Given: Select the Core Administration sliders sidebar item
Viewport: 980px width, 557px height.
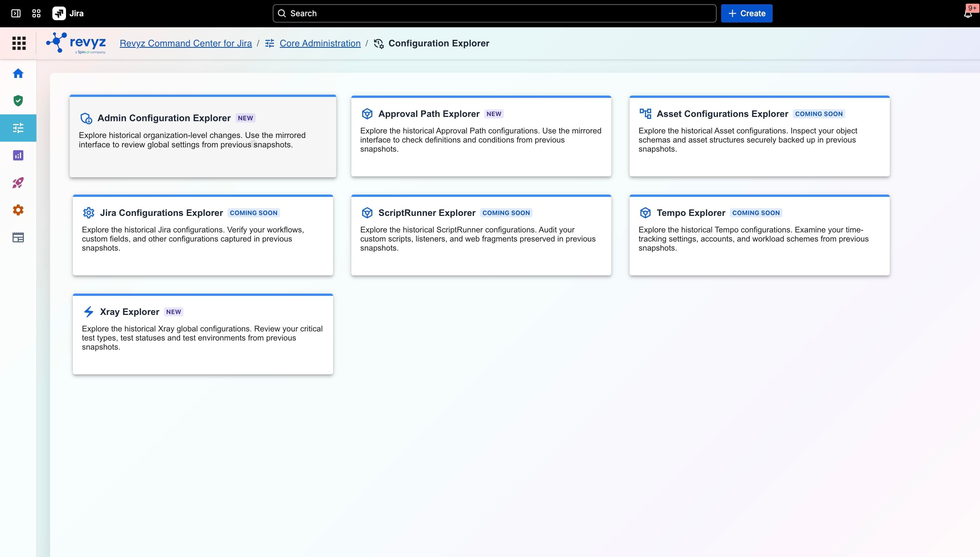Looking at the screenshot, I should [x=18, y=128].
